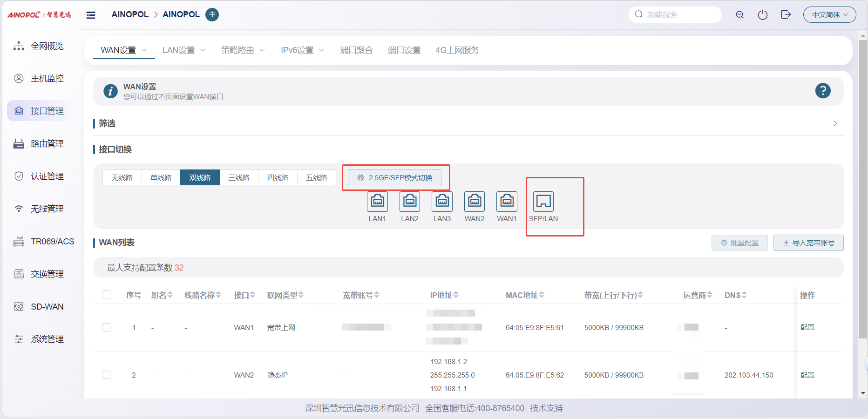868x419 pixels.
Task: Tick the checkbox for WAN2 row
Action: [106, 375]
